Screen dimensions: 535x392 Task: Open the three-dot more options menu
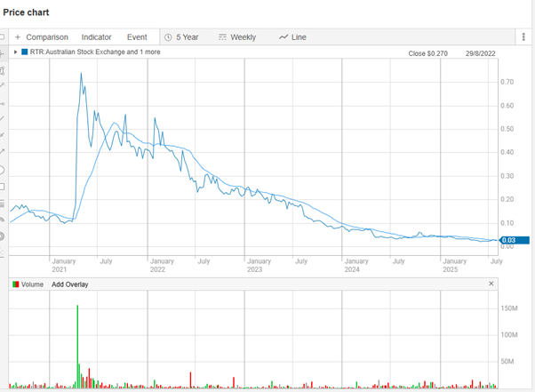point(523,36)
